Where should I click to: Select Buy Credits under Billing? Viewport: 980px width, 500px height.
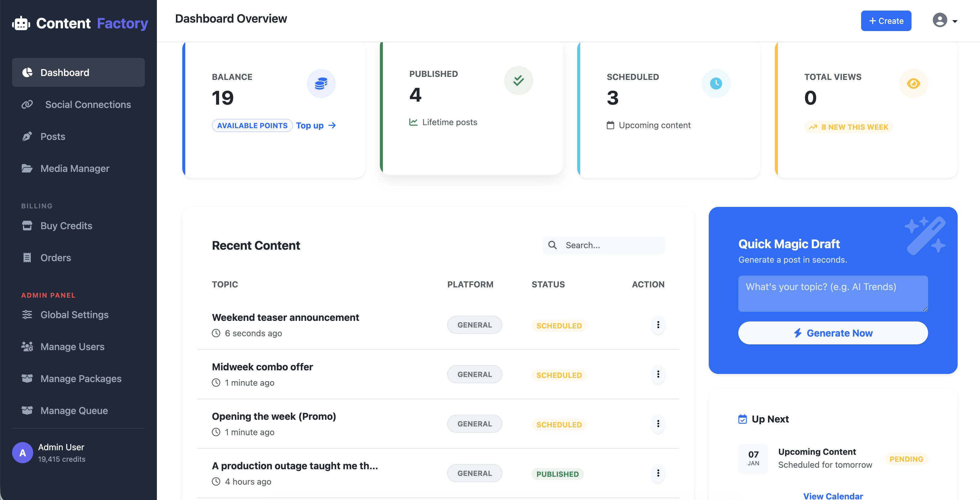[x=66, y=226]
